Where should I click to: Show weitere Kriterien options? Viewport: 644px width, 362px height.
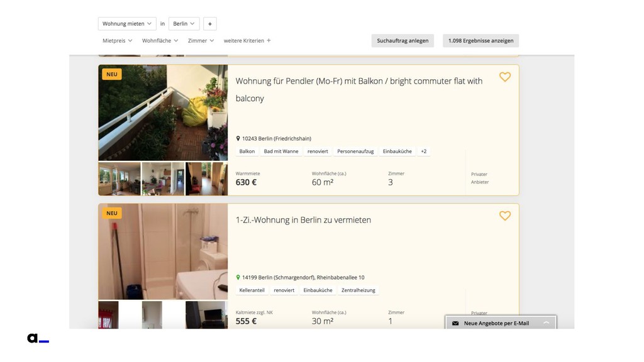[247, 41]
